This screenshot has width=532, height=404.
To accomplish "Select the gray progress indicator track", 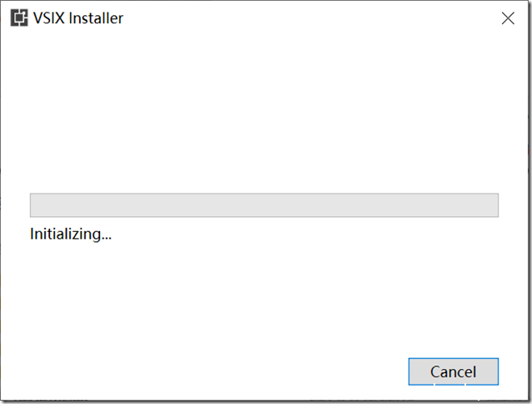I will (263, 205).
